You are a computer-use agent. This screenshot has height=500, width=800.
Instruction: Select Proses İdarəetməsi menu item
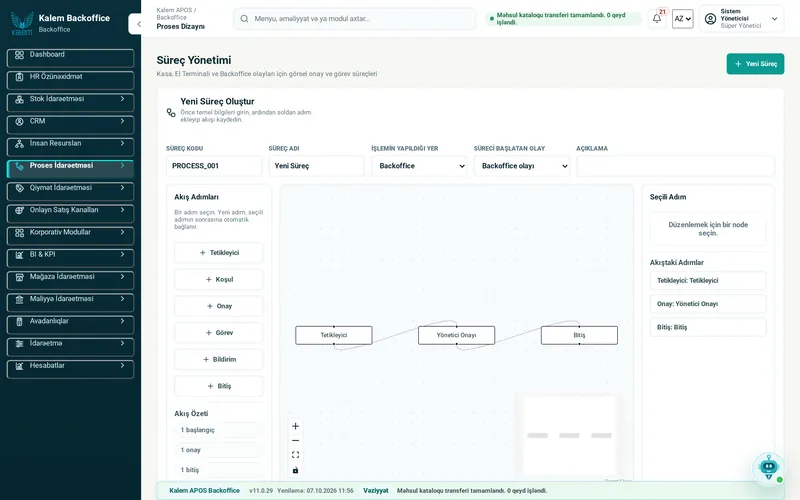(x=70, y=169)
